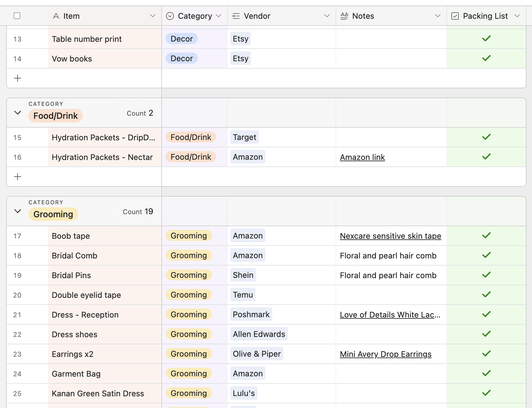Uncheck Packing List for Vow books
Viewport: 532px width, 408px height.
486,58
